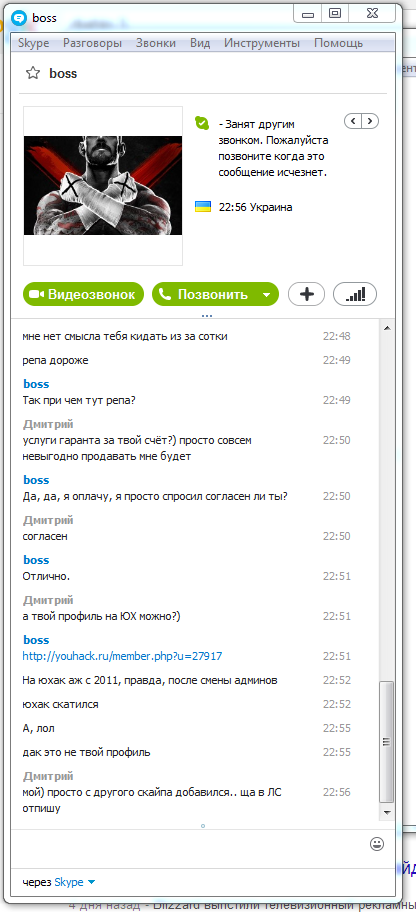The image size is (416, 912).
Task: Expand the Позвонить call options arrow
Action: 266,295
